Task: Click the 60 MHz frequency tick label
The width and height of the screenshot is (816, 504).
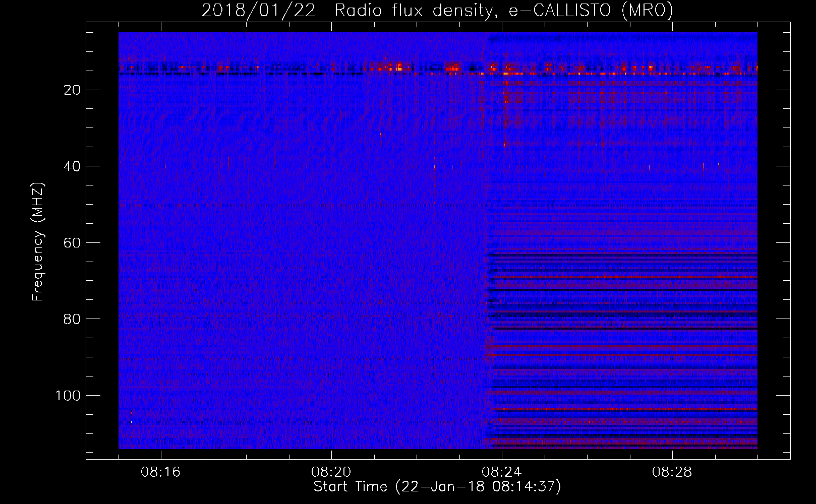Action: (73, 243)
